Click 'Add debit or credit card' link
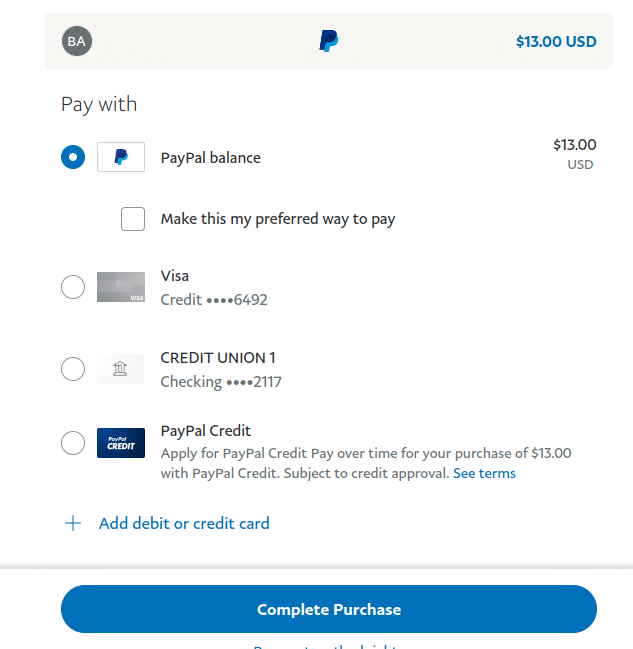 (x=184, y=523)
